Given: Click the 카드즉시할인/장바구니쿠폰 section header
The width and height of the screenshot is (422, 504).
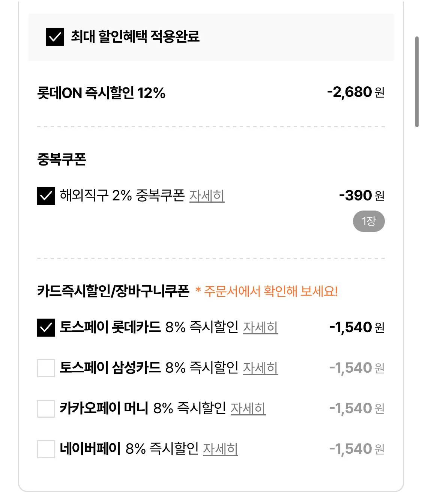Looking at the screenshot, I should (113, 289).
